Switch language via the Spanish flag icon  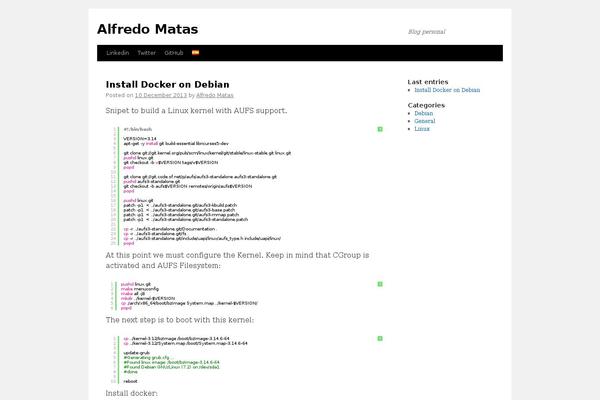click(x=196, y=52)
